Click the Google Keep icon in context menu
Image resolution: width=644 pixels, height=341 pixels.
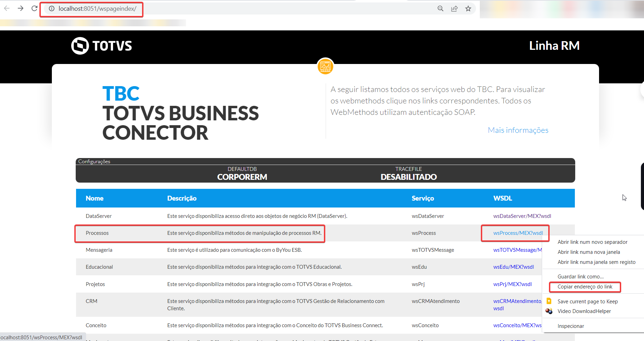(x=549, y=301)
